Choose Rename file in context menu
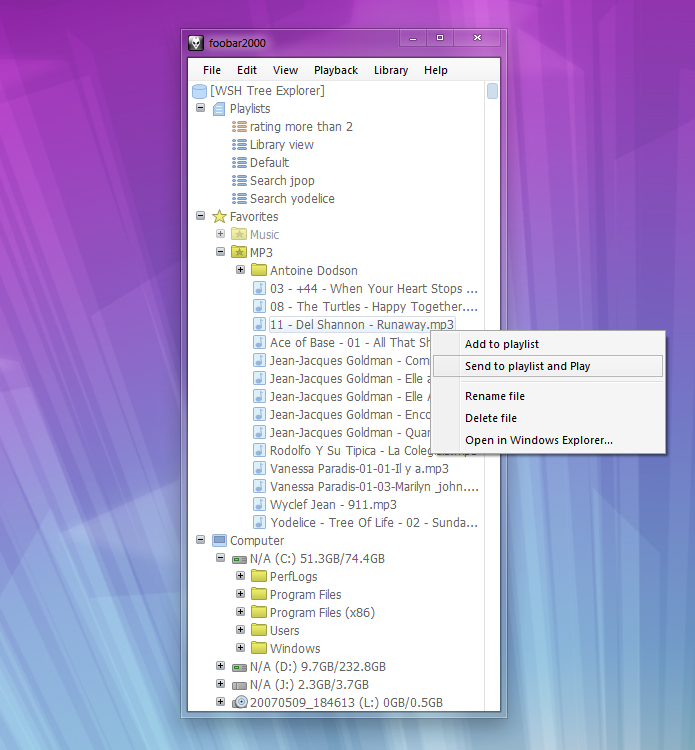695x750 pixels. (x=548, y=396)
